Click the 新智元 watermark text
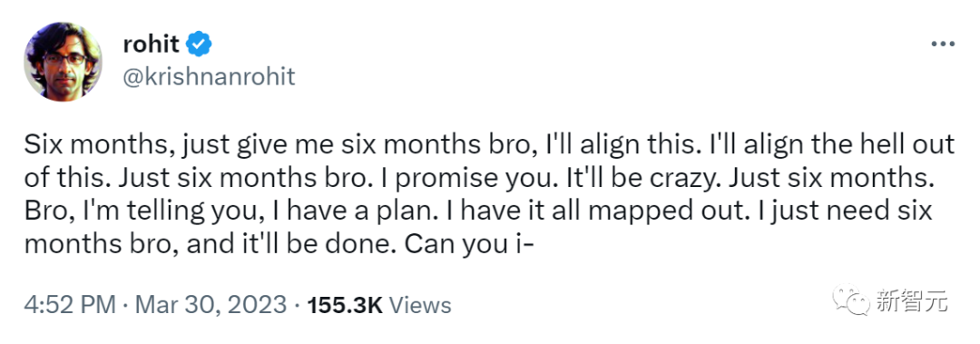980x344 pixels. click(911, 301)
